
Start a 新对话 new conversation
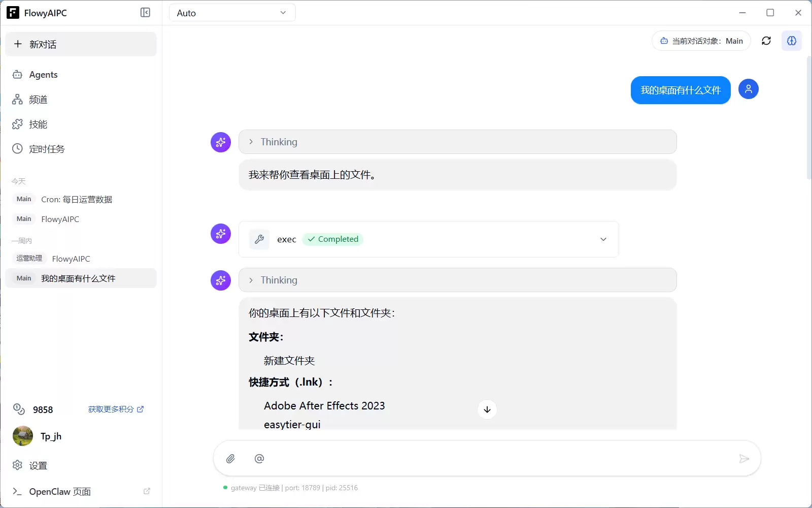[81, 44]
